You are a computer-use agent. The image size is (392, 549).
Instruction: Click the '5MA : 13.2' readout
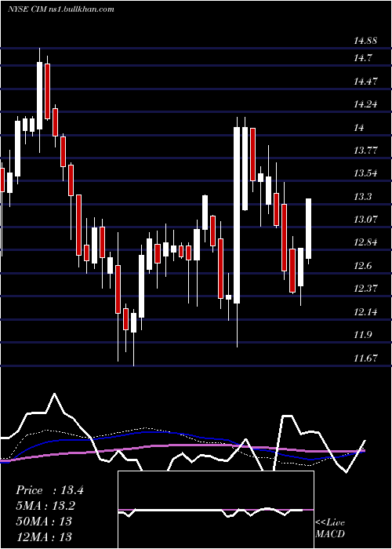(x=45, y=506)
